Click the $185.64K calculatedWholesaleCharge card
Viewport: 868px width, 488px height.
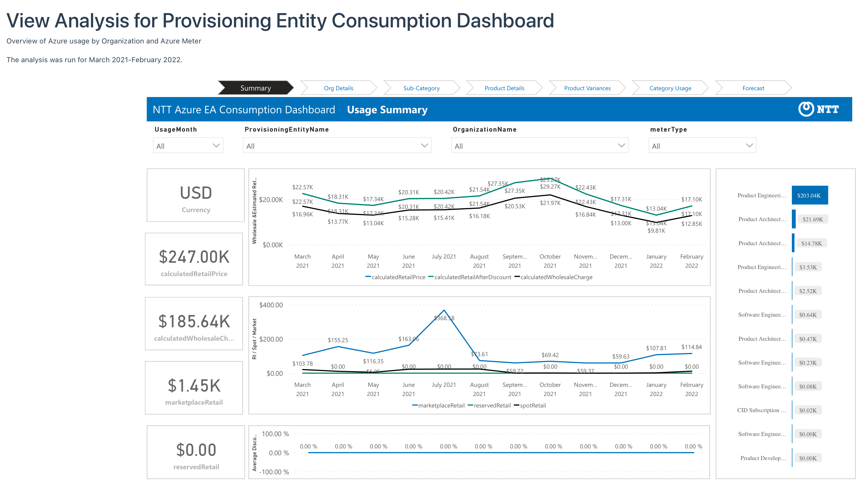point(194,323)
